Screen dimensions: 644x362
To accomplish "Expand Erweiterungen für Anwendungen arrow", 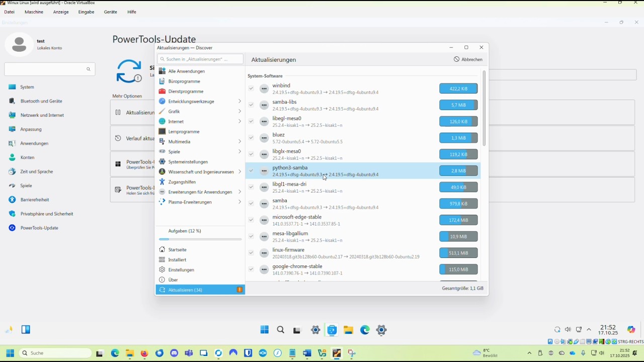I will click(x=239, y=192).
